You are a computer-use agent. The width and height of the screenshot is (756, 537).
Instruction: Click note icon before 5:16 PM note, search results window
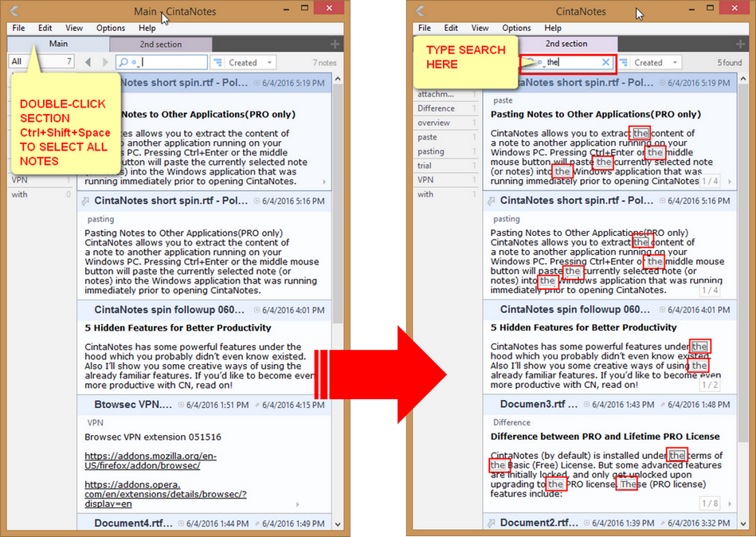[492, 201]
